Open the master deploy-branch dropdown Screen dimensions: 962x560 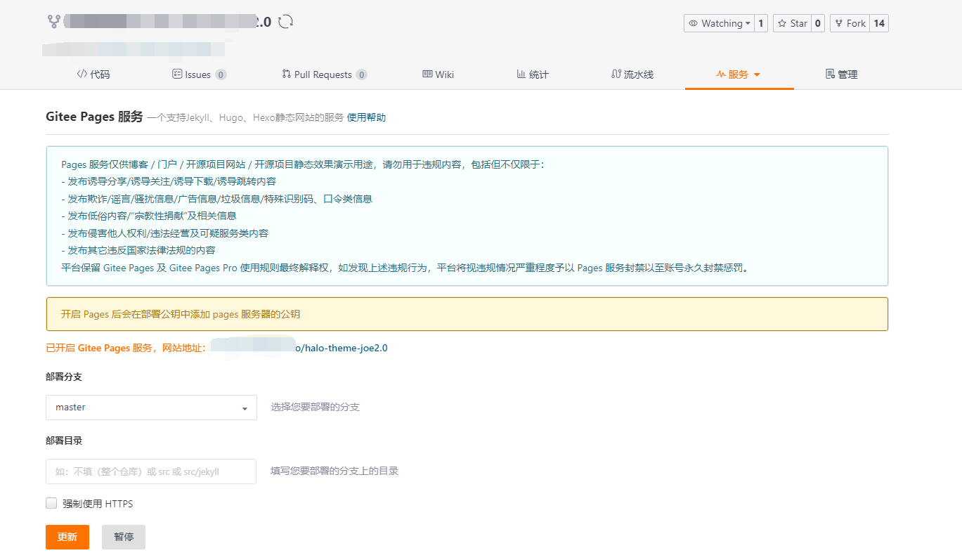tap(151, 408)
